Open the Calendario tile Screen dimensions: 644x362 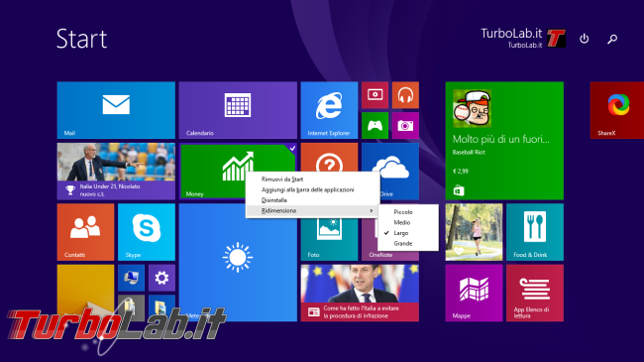point(238,110)
